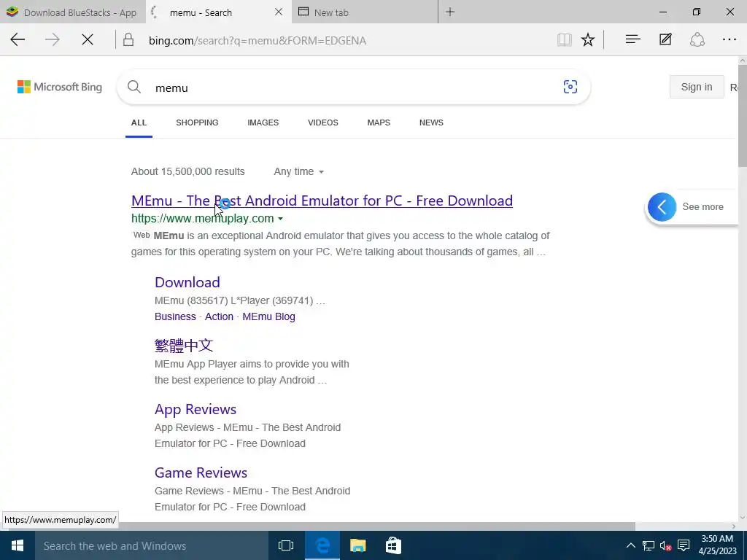Make a Web Note pen icon
Image resolution: width=747 pixels, height=560 pixels.
[665, 39]
